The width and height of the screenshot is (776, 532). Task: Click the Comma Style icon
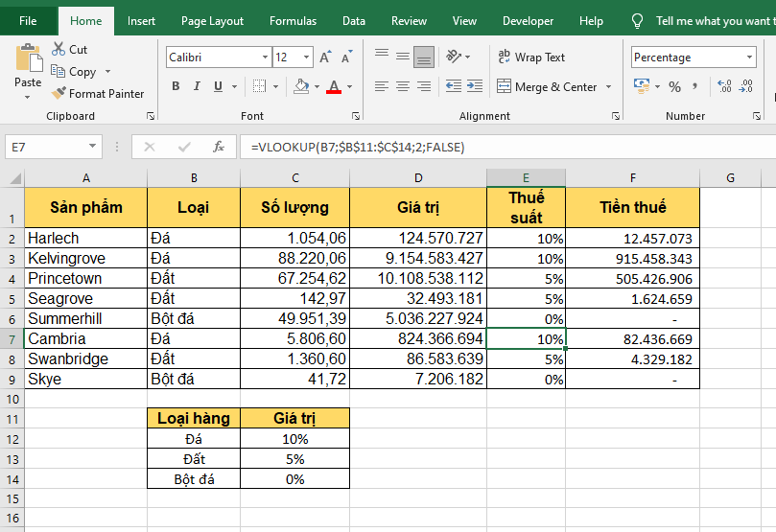[x=697, y=87]
